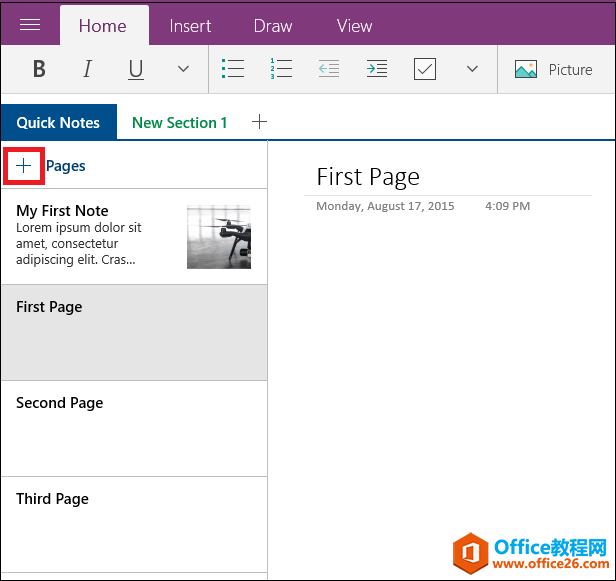This screenshot has width=616, height=581.
Task: Toggle bold formatting
Action: pyautogui.click(x=39, y=70)
